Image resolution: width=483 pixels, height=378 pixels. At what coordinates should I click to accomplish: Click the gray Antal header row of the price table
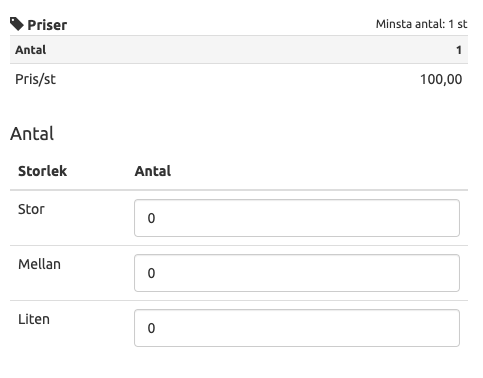239,50
